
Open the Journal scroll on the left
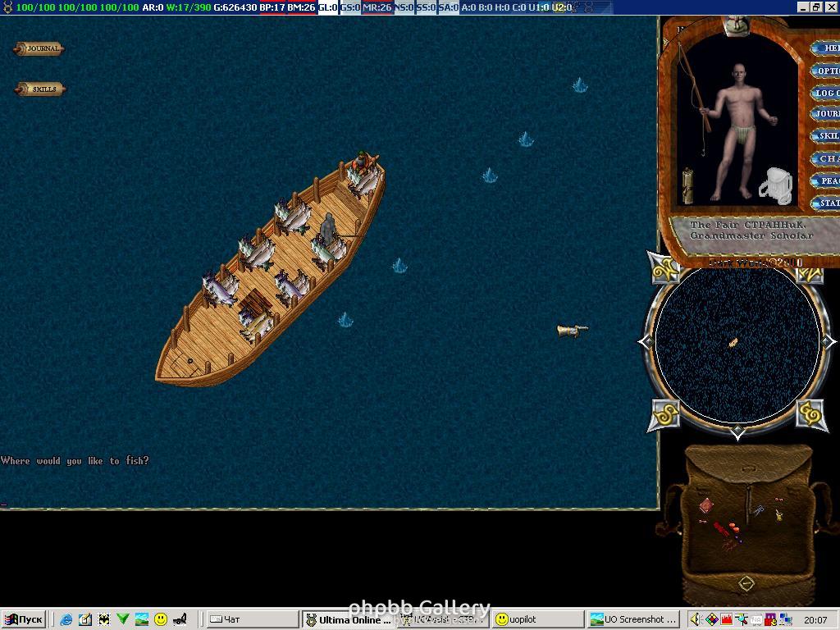[x=39, y=49]
